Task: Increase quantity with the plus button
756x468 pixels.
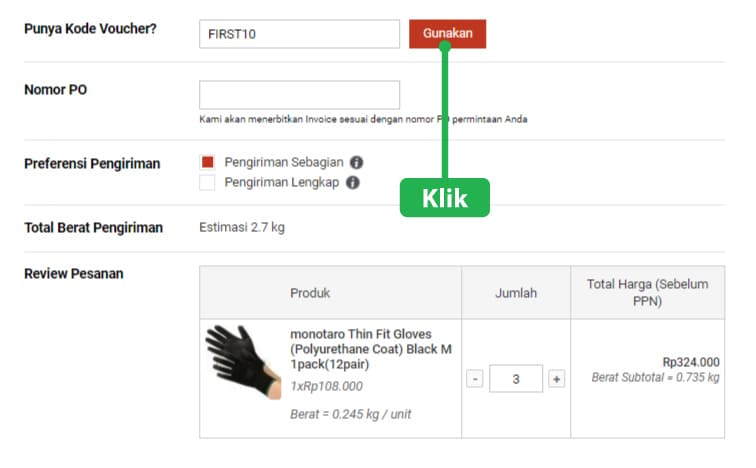Action: pos(557,379)
